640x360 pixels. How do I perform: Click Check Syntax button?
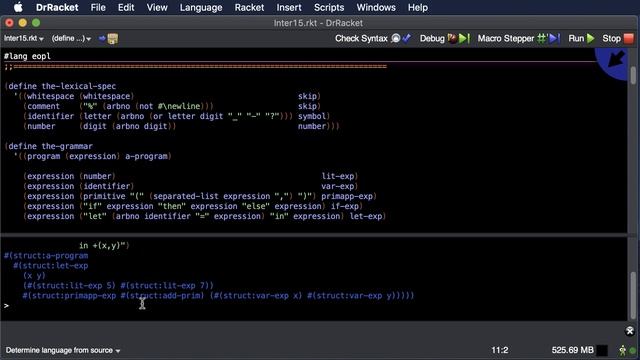click(x=361, y=38)
